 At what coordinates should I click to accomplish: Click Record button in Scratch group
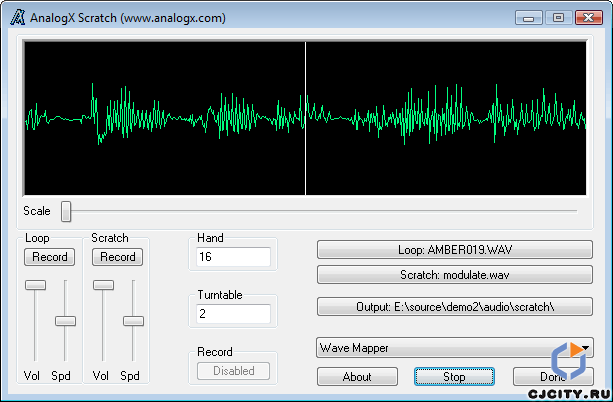coord(117,257)
